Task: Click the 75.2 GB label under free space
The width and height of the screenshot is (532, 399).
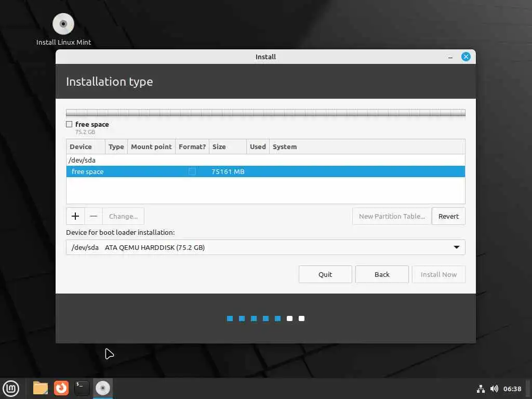Action: coord(85,132)
